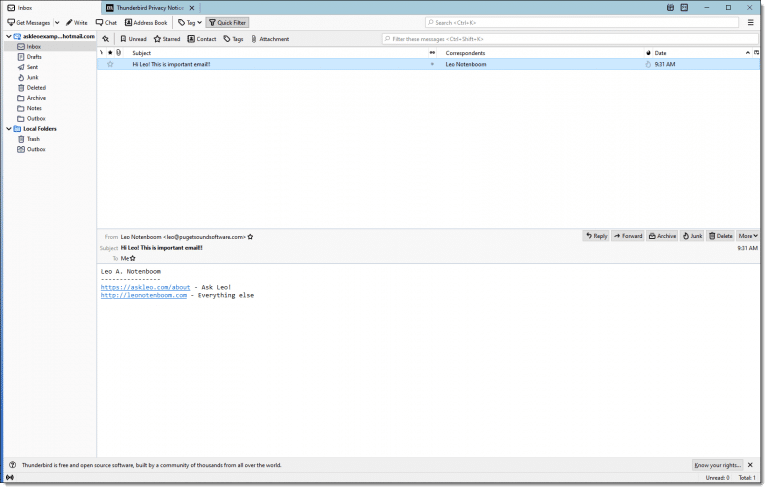Click the Get Messages button
This screenshot has width=768, height=490.
tap(28, 23)
